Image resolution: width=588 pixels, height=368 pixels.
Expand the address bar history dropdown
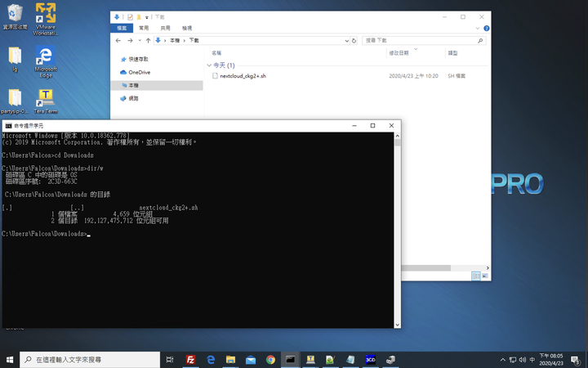pyautogui.click(x=347, y=41)
